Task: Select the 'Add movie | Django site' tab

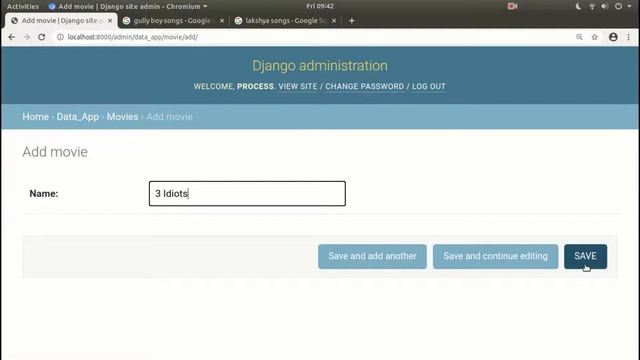Action: [61, 20]
